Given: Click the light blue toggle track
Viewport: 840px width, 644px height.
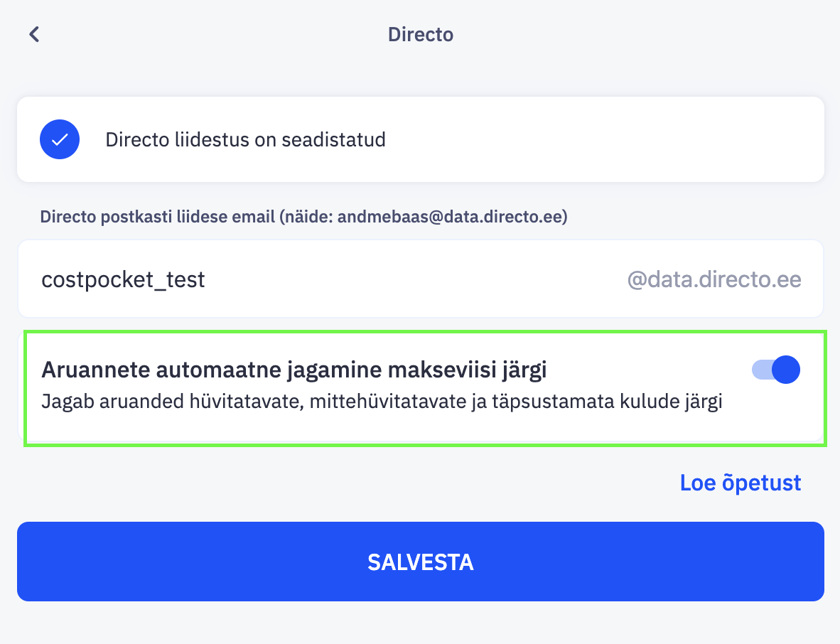Looking at the screenshot, I should point(760,370).
